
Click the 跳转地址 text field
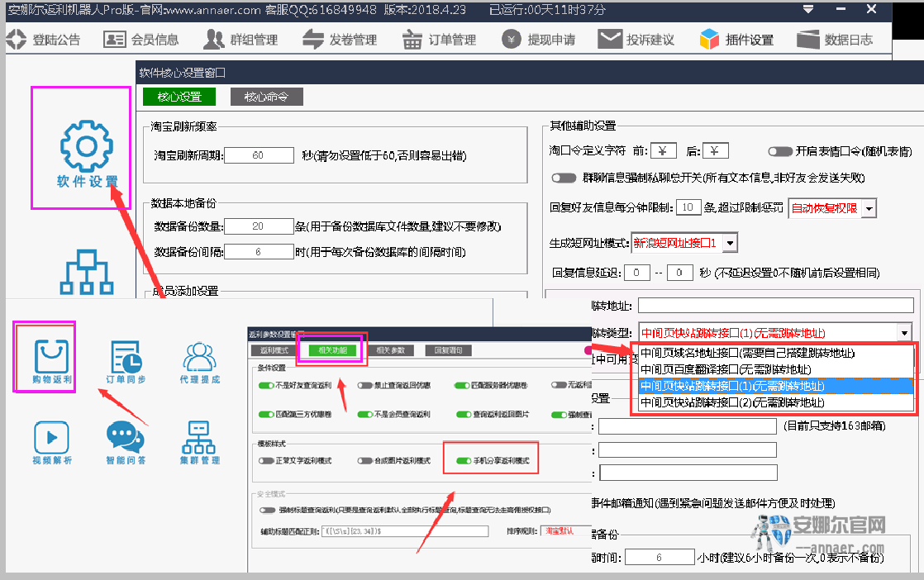coord(775,305)
